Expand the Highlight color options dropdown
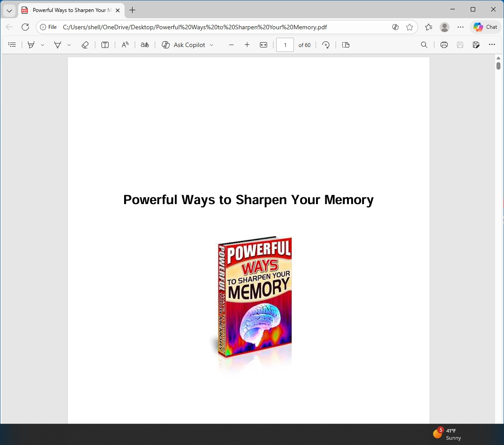 [x=43, y=45]
